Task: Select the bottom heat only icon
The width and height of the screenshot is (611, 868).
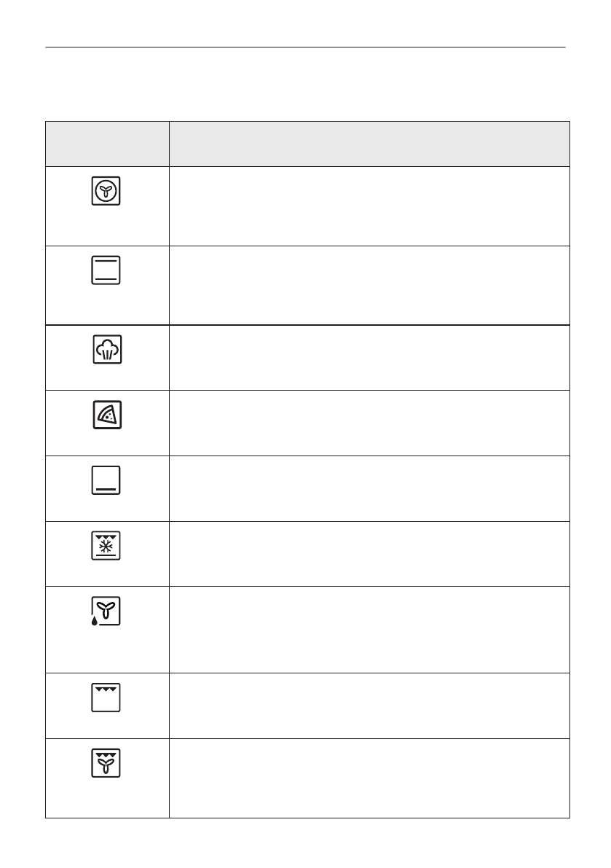Action: (x=106, y=481)
